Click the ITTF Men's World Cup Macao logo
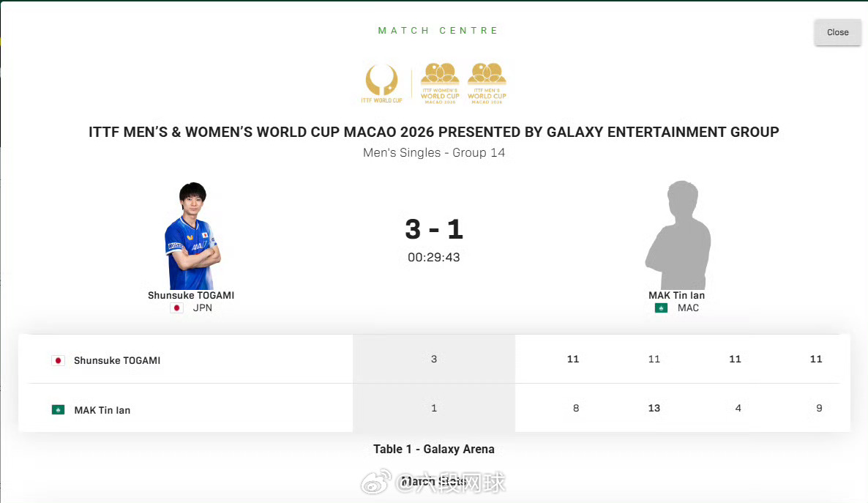Image resolution: width=868 pixels, height=503 pixels. tap(487, 83)
